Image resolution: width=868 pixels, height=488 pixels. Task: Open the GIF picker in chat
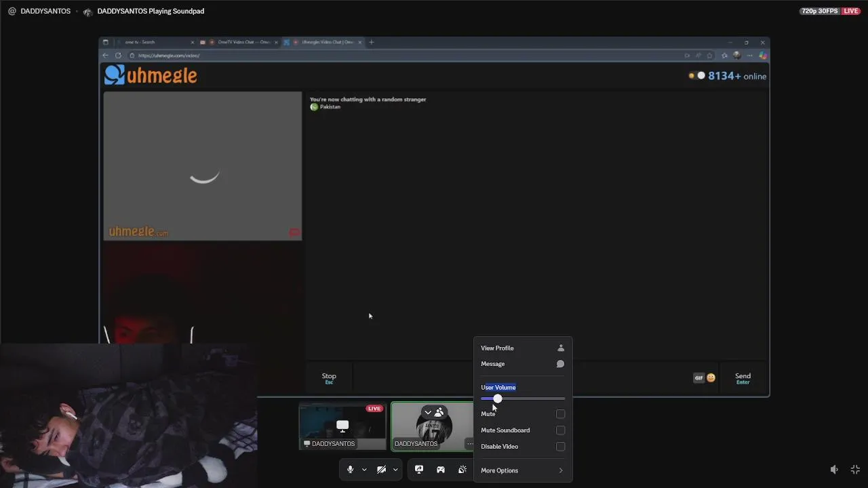698,378
